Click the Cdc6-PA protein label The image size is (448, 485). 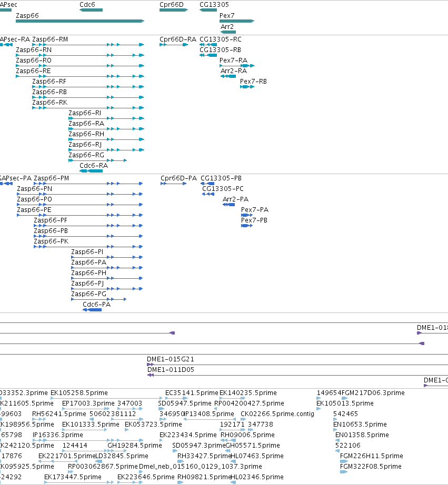[96, 305]
